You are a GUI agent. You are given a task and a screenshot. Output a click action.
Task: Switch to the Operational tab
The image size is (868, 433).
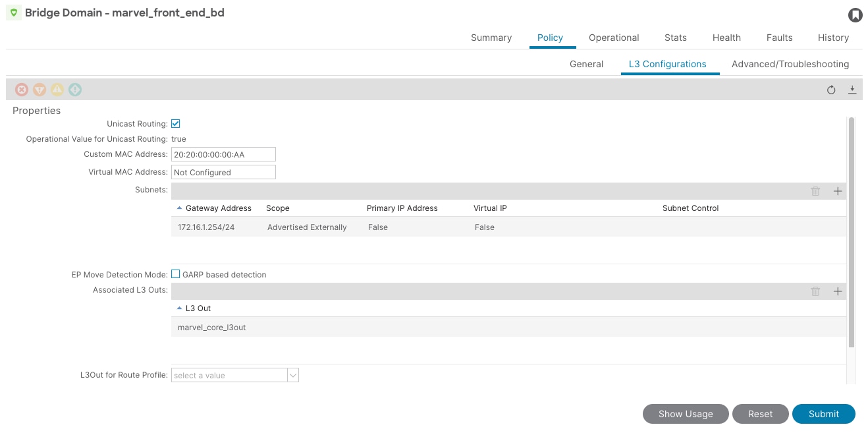click(x=614, y=38)
